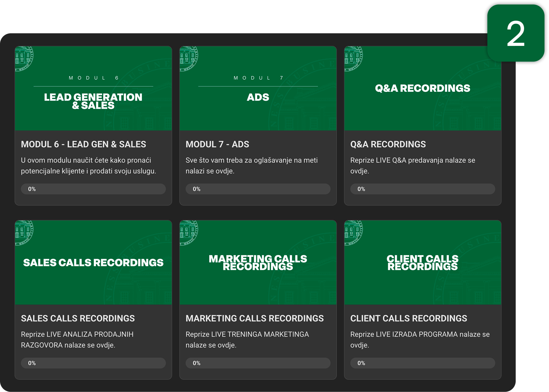549x392 pixels.
Task: Click the CLIENT CALLS RECORDINGS card title
Action: (409, 318)
